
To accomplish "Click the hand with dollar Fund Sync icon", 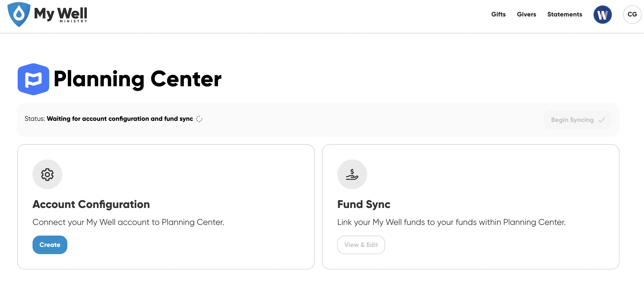I will pos(352,174).
